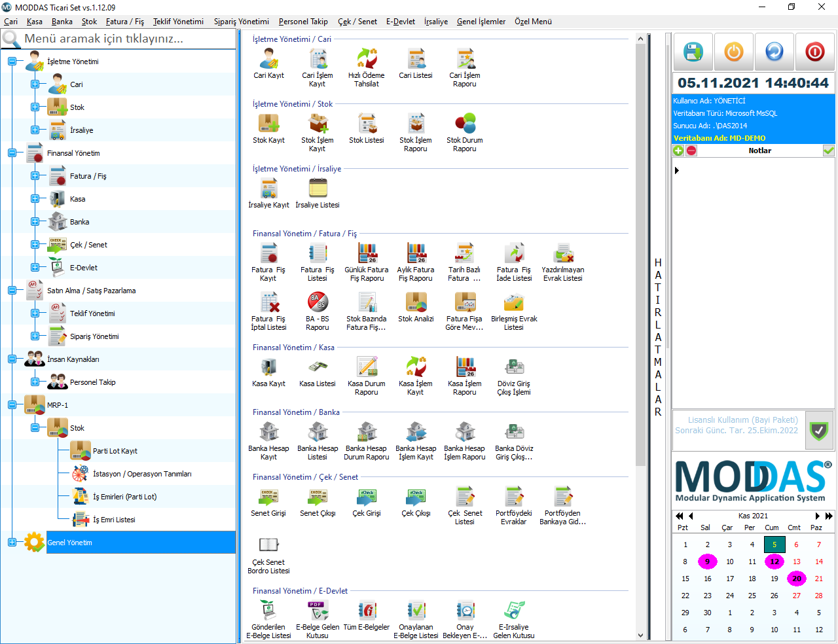This screenshot has height=644, width=838.
Task: Jump forward one year in calendar
Action: point(829,516)
